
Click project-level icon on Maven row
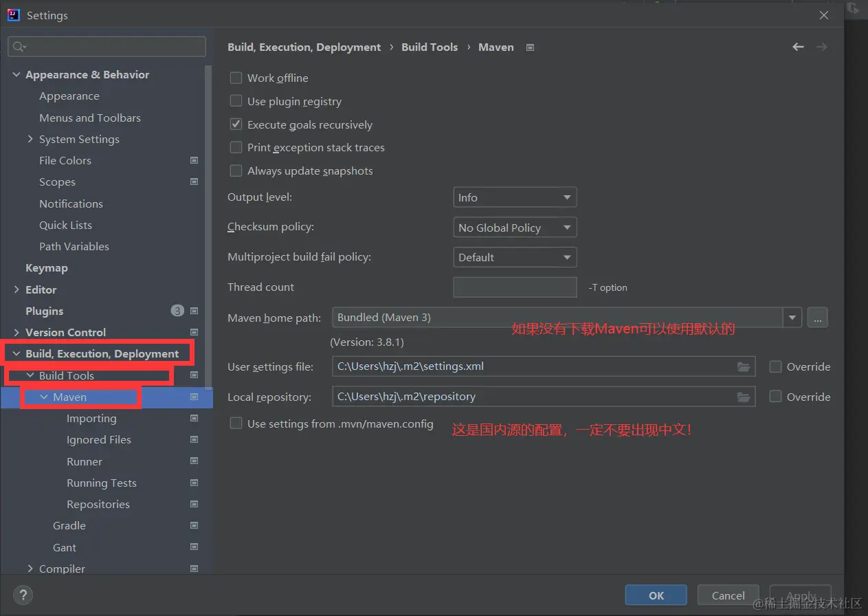[194, 397]
